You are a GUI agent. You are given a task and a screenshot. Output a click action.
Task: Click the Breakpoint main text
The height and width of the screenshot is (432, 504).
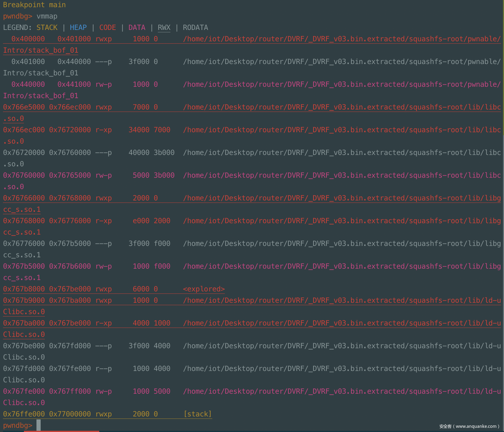pos(34,5)
